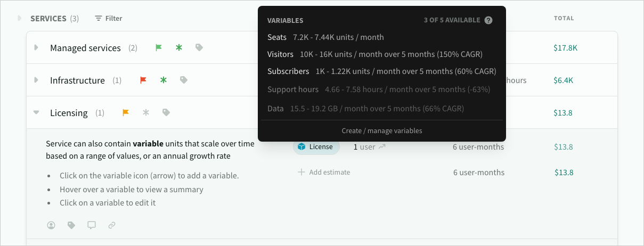Click Add estimate
Image resolution: width=644 pixels, height=246 pixels.
tap(324, 172)
